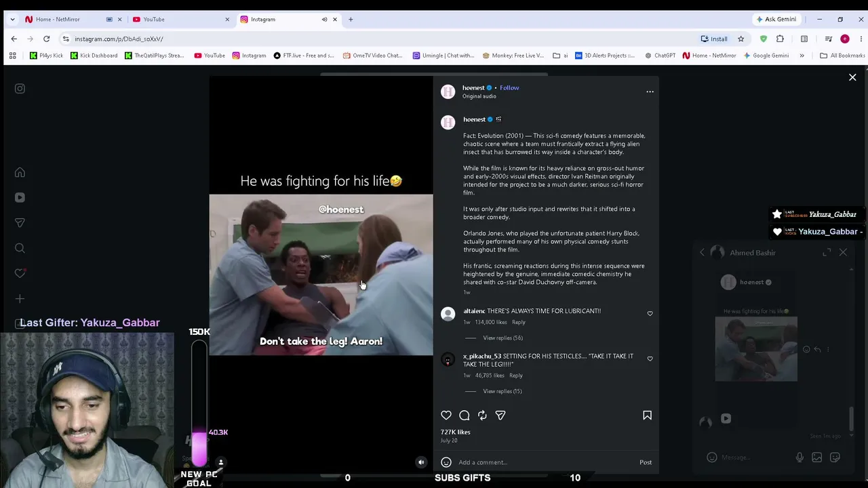Viewport: 868px width, 488px height.
Task: Close the Ahmed Bashir chat popup
Action: pyautogui.click(x=843, y=253)
